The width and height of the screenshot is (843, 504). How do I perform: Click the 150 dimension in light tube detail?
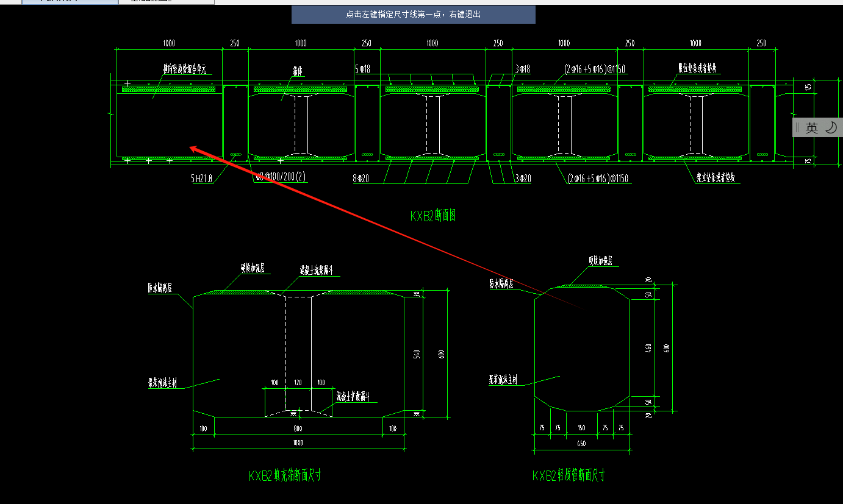(x=581, y=428)
